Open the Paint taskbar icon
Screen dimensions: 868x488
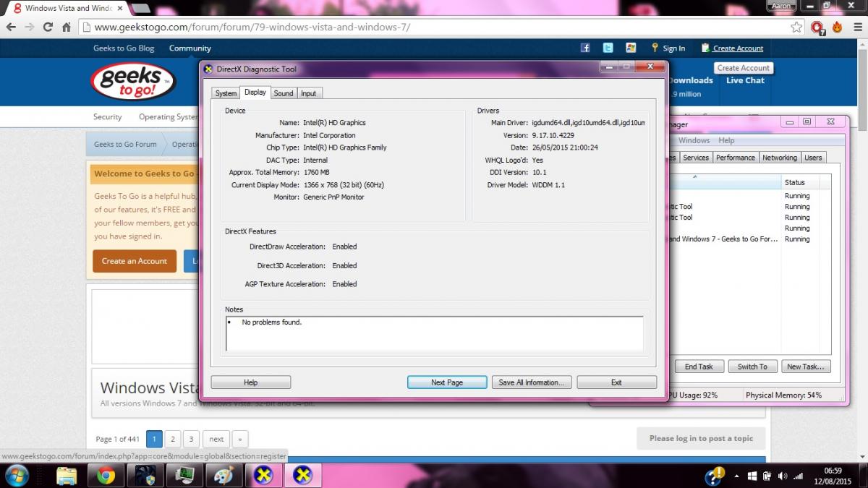click(223, 476)
